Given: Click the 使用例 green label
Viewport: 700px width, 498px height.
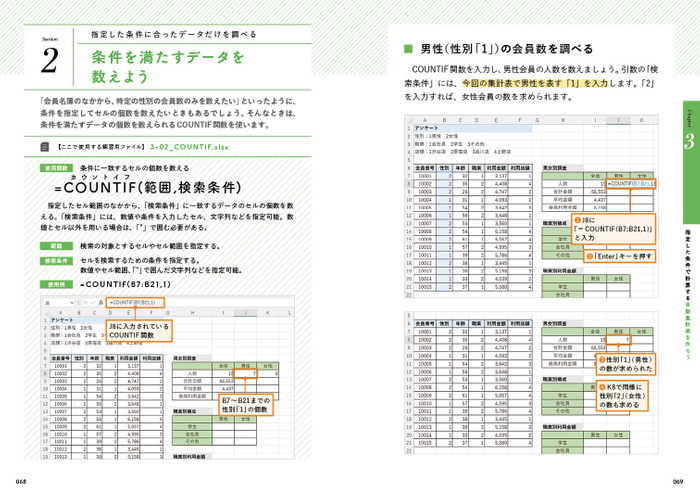Looking at the screenshot, I should (56, 284).
